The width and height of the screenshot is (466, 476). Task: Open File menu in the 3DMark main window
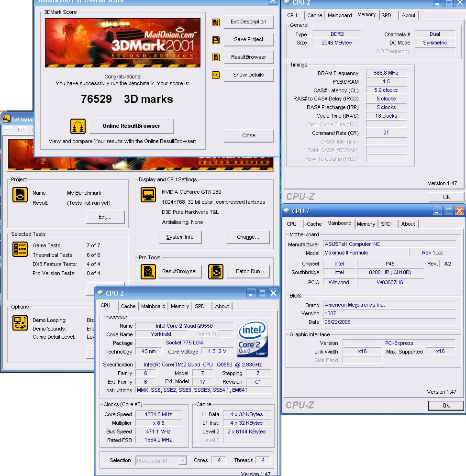8,130
